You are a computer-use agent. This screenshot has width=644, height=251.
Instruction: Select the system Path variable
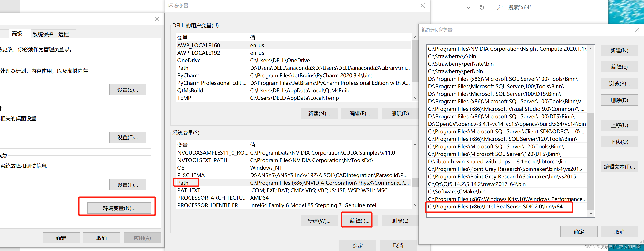(x=294, y=183)
